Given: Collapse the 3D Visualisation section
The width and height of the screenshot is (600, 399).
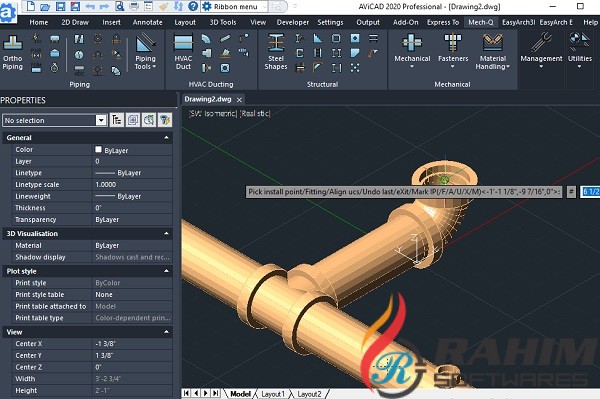Looking at the screenshot, I should point(166,233).
